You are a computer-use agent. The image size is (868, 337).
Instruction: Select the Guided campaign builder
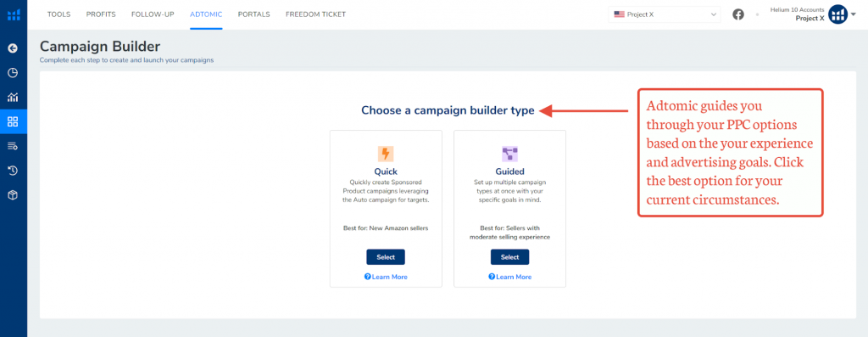[x=509, y=257]
